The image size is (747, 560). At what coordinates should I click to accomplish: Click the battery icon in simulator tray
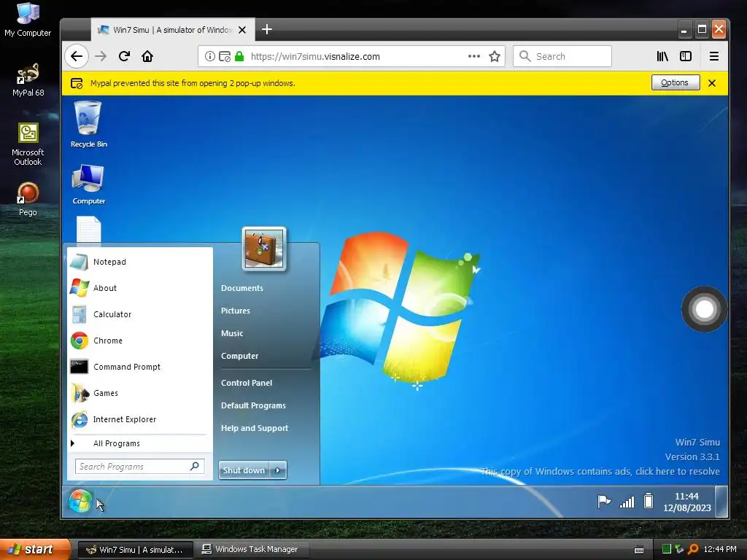pos(649,501)
